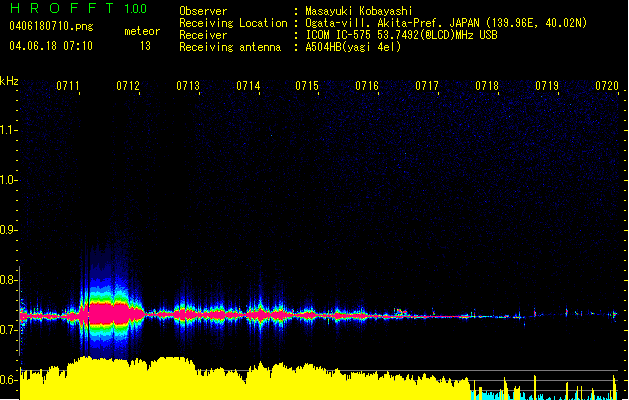Click the yellow signal-level graph at bottom
Viewport: 629px width, 400px height.
click(x=245, y=379)
